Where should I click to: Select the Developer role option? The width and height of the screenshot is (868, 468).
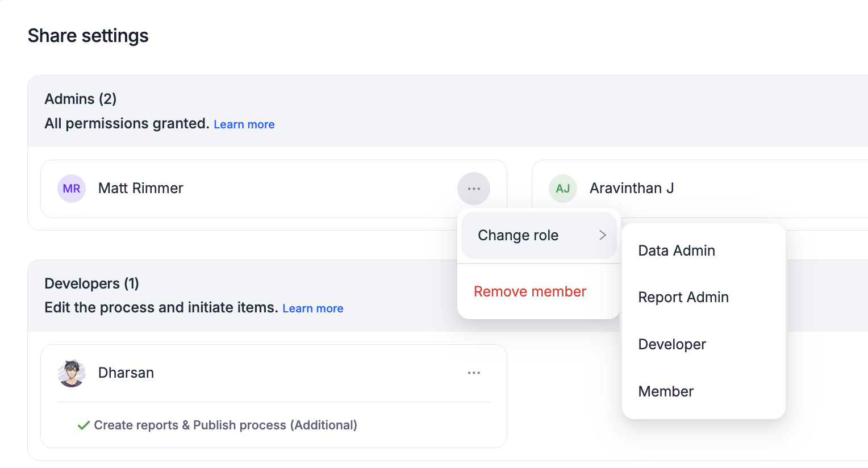(672, 344)
